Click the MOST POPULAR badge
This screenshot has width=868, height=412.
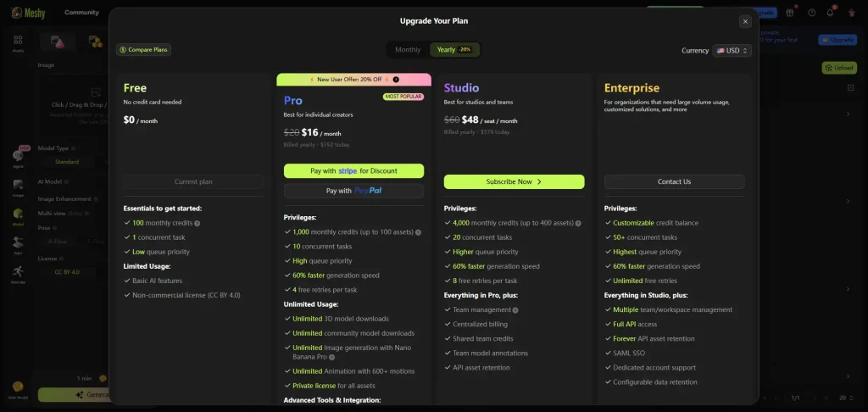coord(403,97)
